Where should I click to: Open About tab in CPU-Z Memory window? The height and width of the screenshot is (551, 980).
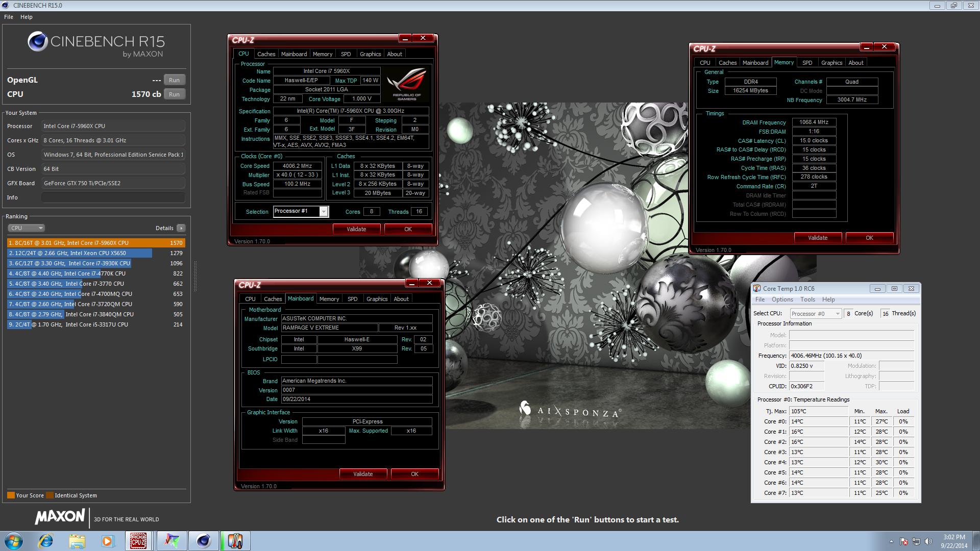pyautogui.click(x=856, y=63)
